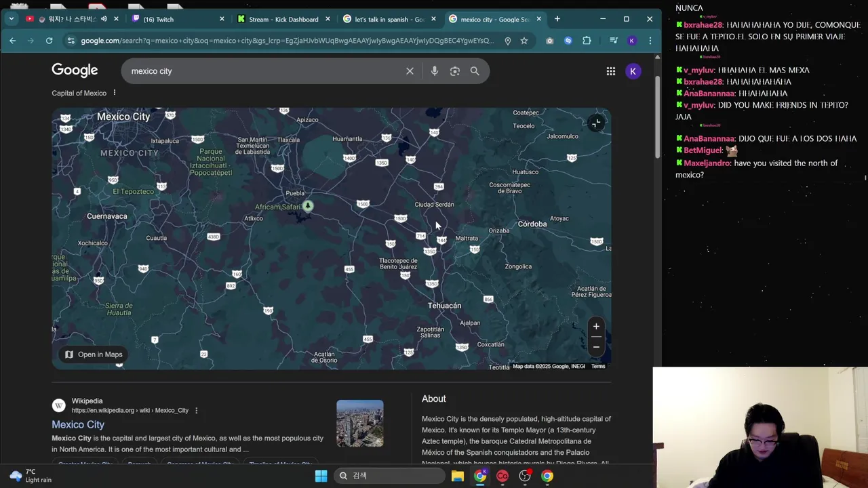Click Orizaba label on the map
This screenshot has width=868, height=488.
coord(499,230)
